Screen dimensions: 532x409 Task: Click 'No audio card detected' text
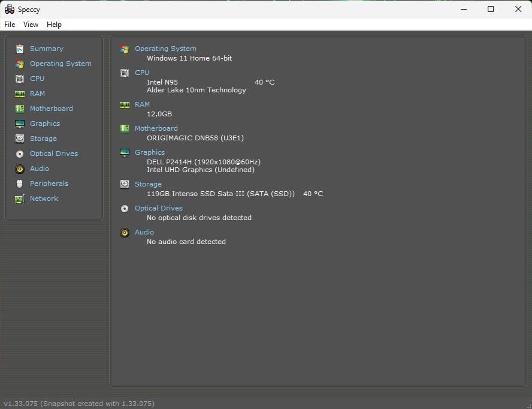tap(186, 242)
